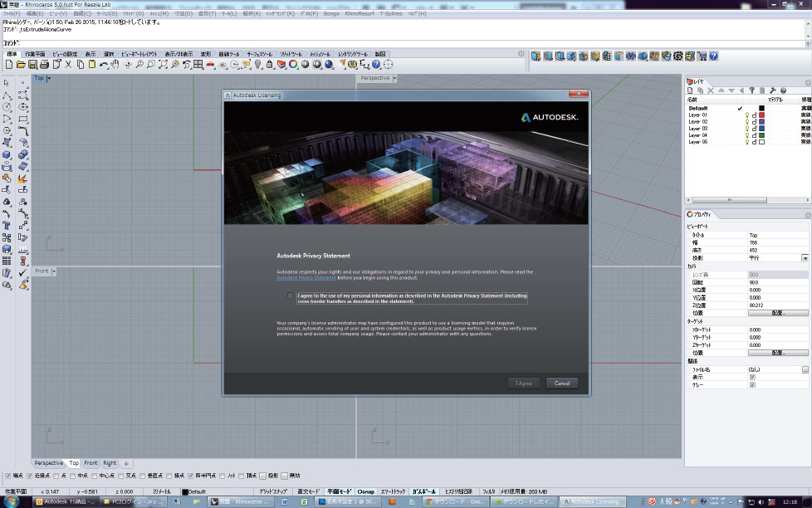Toggle the Layer 01 lightbulb visibility

746,115
